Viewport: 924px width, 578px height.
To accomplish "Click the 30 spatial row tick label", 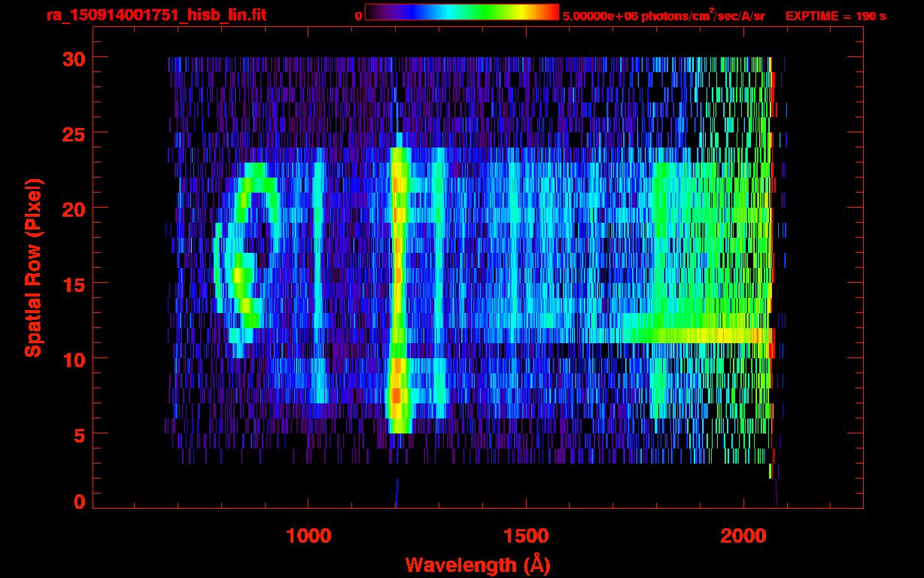I will click(72, 58).
